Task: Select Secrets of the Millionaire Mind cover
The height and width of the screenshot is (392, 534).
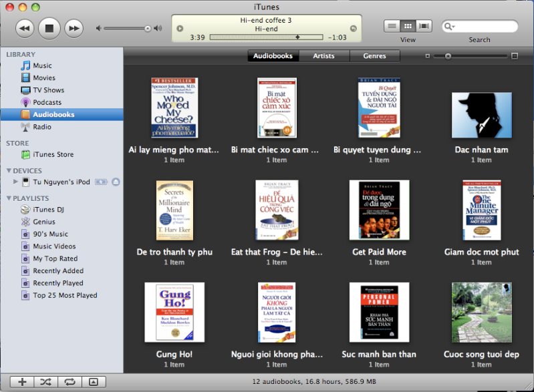Action: click(174, 210)
